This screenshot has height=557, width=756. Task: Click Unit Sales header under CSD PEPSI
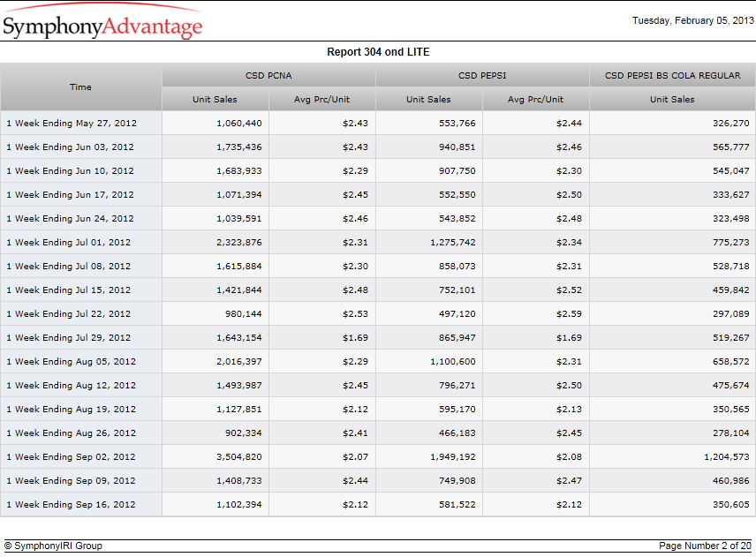click(x=428, y=99)
